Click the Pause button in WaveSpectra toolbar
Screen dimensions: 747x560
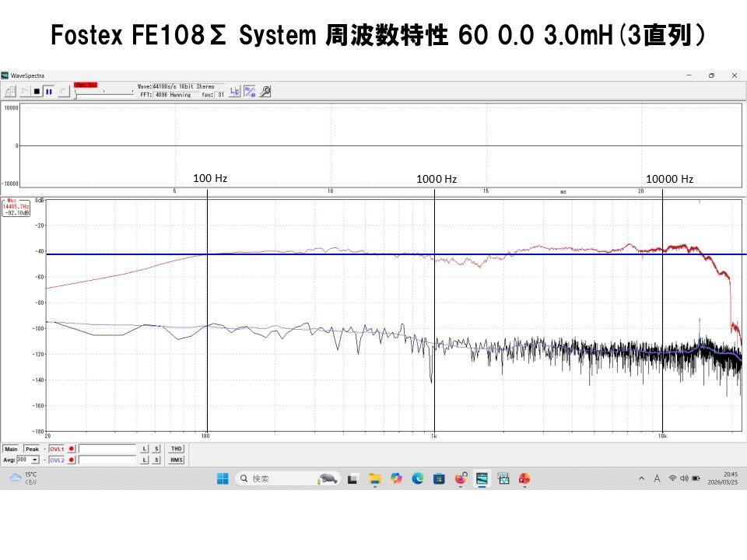48,92
